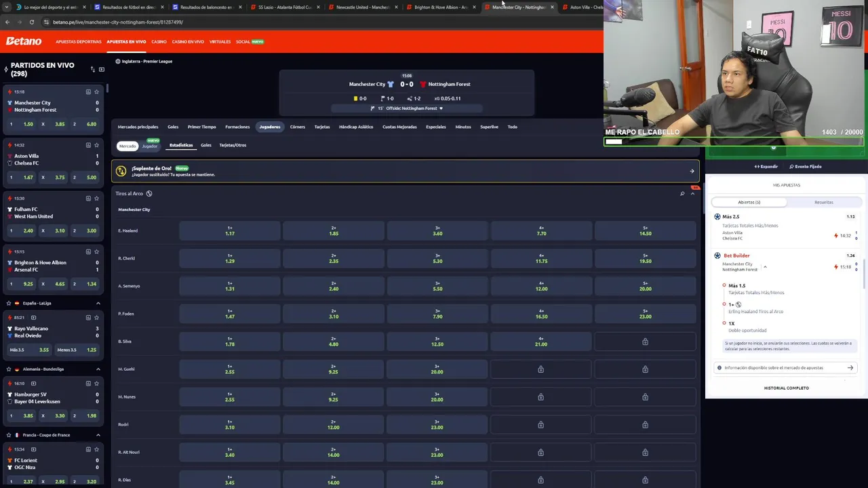Collapse the España - LaLiga group

point(98,303)
